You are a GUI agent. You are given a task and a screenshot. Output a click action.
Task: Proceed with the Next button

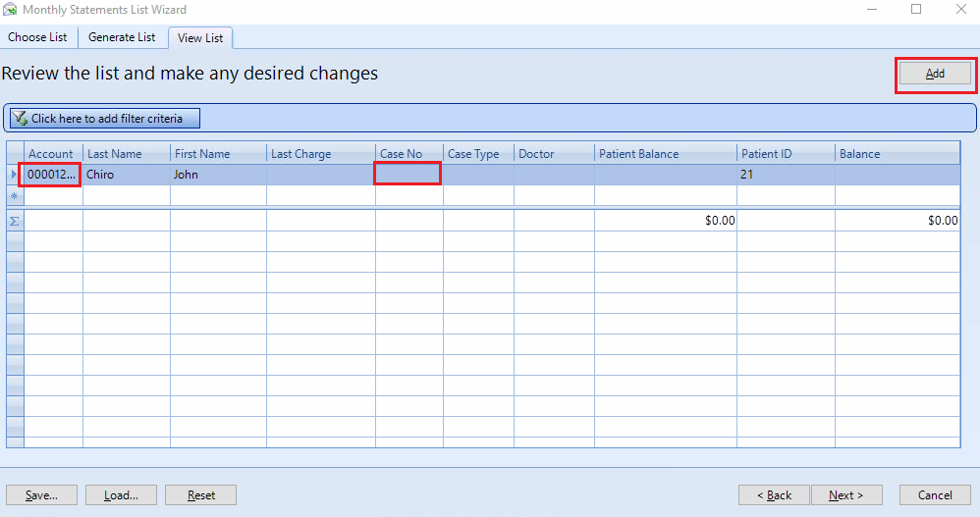846,495
